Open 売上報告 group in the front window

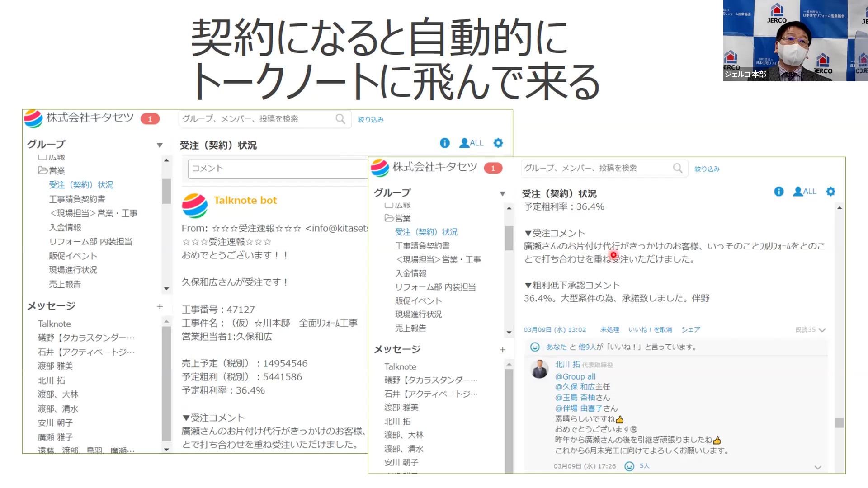pos(410,328)
